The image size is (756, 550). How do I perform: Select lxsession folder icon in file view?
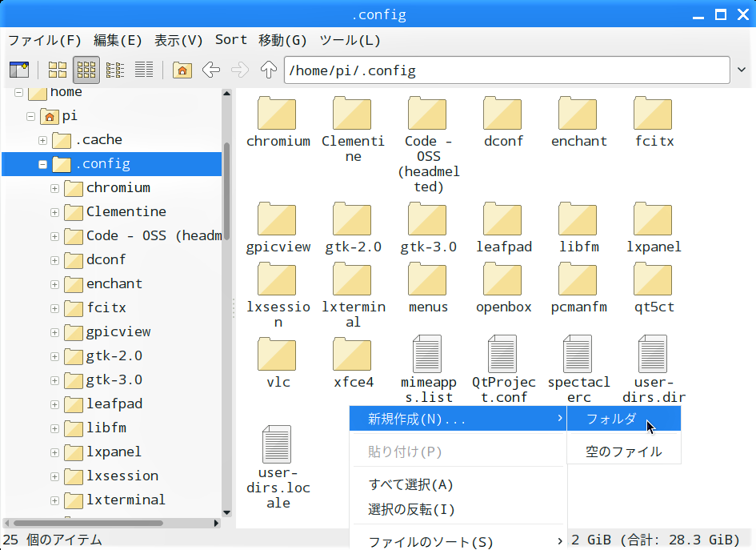pos(277,279)
